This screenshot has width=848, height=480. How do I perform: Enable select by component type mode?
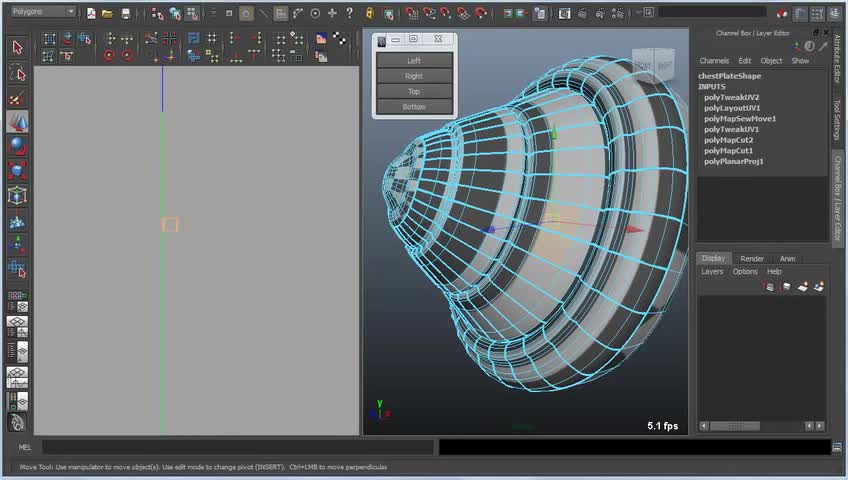[192, 14]
